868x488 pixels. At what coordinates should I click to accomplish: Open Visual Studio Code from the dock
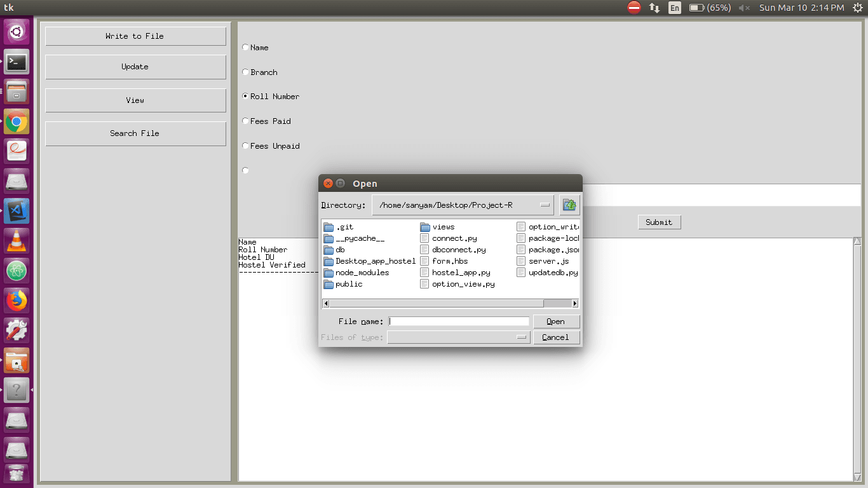pyautogui.click(x=17, y=212)
